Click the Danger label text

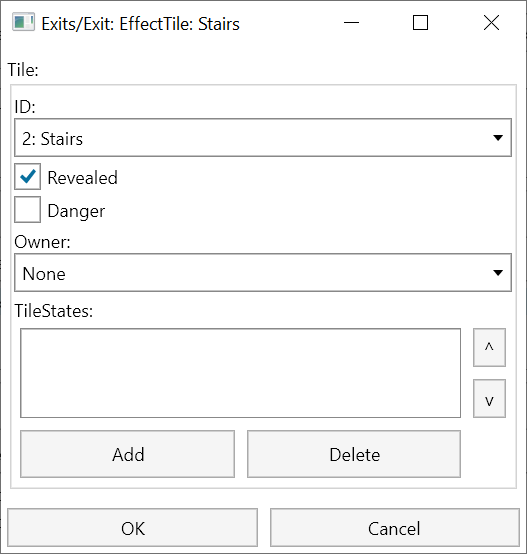pyautogui.click(x=76, y=211)
